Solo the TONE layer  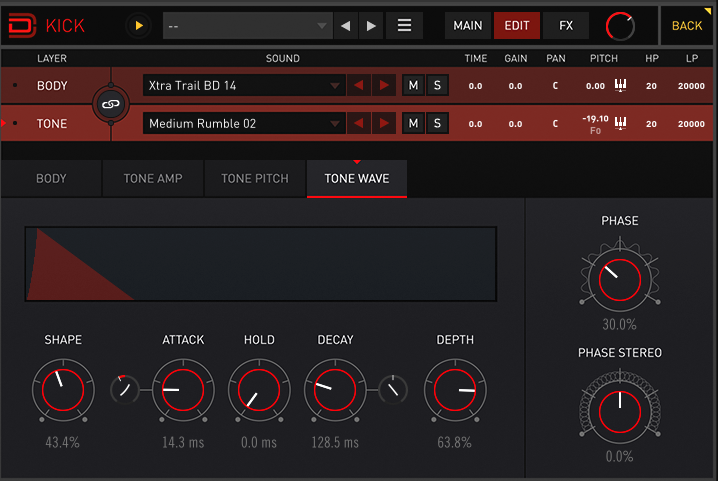click(437, 123)
